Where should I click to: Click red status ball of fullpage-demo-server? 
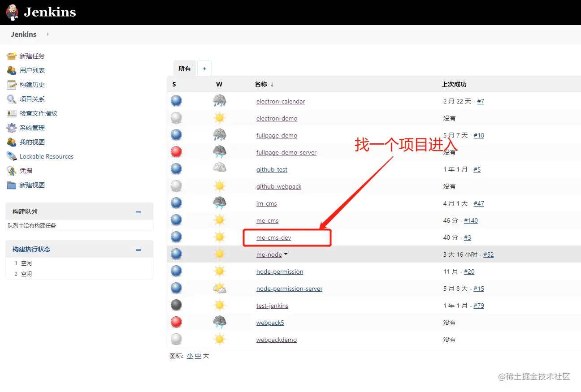(176, 152)
